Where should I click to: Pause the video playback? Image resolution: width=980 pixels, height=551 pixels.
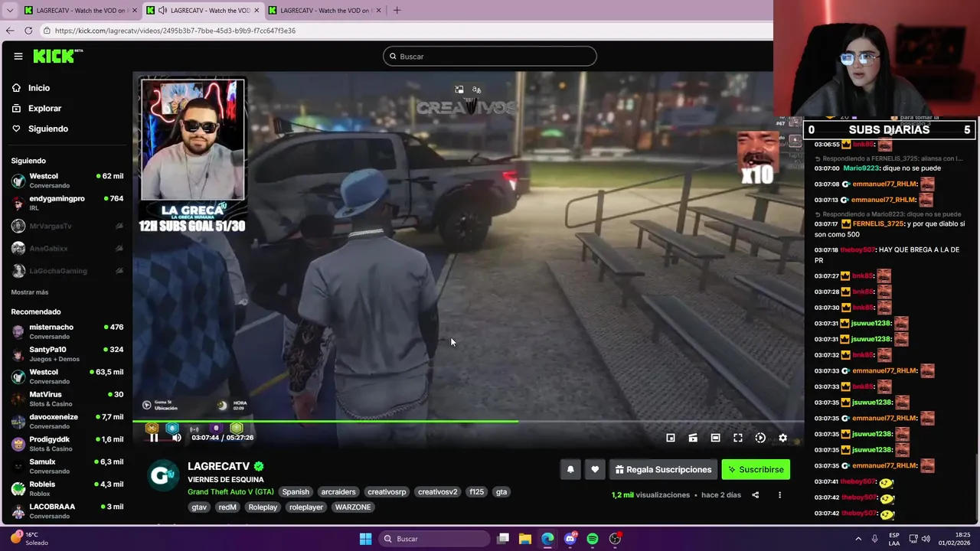(x=154, y=438)
